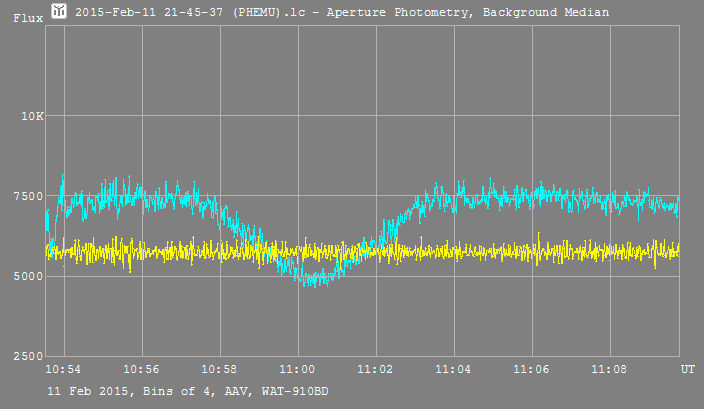The height and width of the screenshot is (409, 704).
Task: Click the 10:56 time tick label
Action: 142,370
